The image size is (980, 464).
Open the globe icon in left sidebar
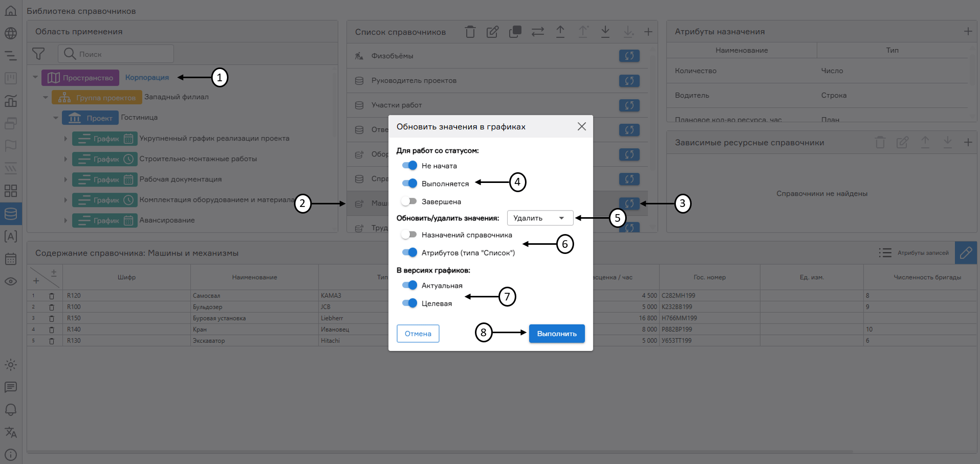[x=11, y=33]
